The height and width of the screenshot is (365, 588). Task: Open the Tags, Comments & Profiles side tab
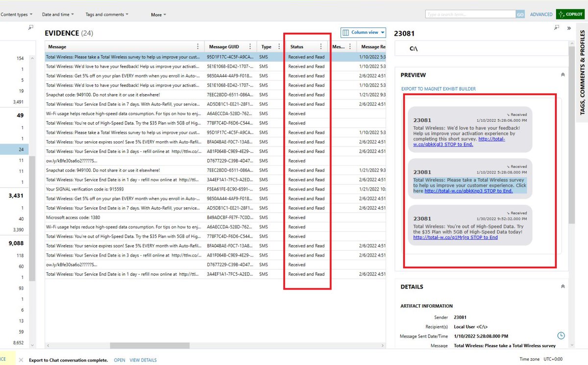coord(583,72)
